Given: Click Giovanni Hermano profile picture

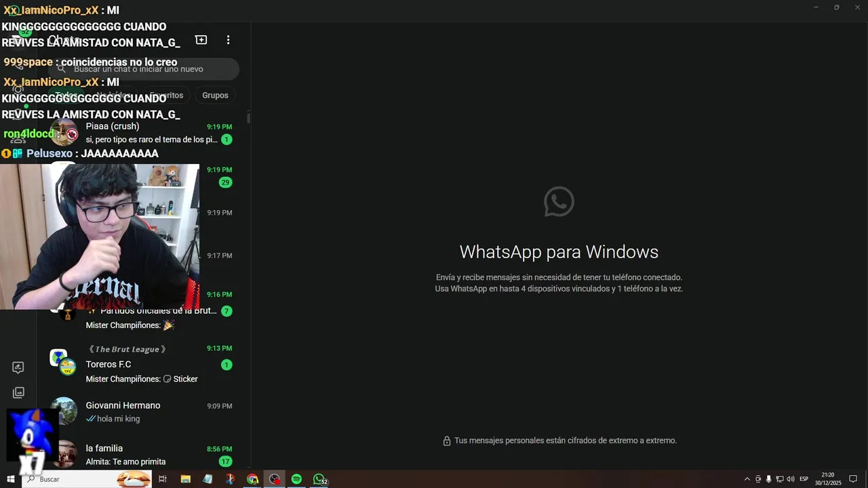Looking at the screenshot, I should tap(64, 411).
